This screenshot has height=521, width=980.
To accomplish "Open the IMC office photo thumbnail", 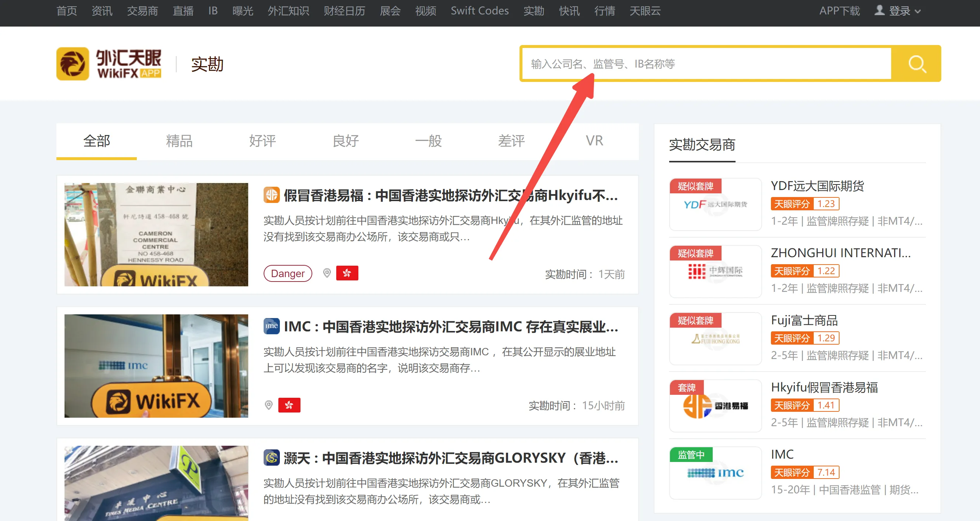I will pos(156,366).
